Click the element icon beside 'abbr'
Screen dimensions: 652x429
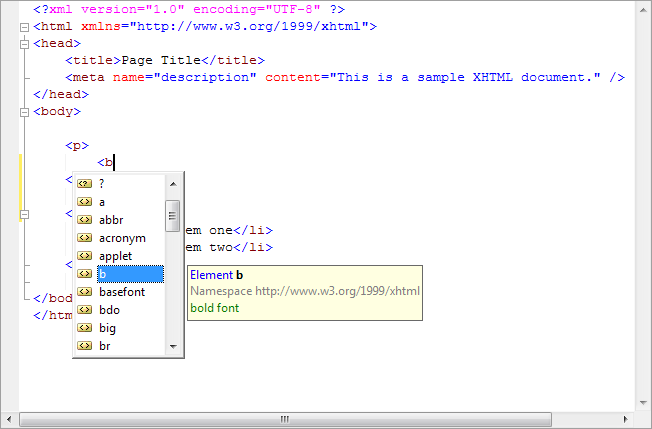[84, 219]
